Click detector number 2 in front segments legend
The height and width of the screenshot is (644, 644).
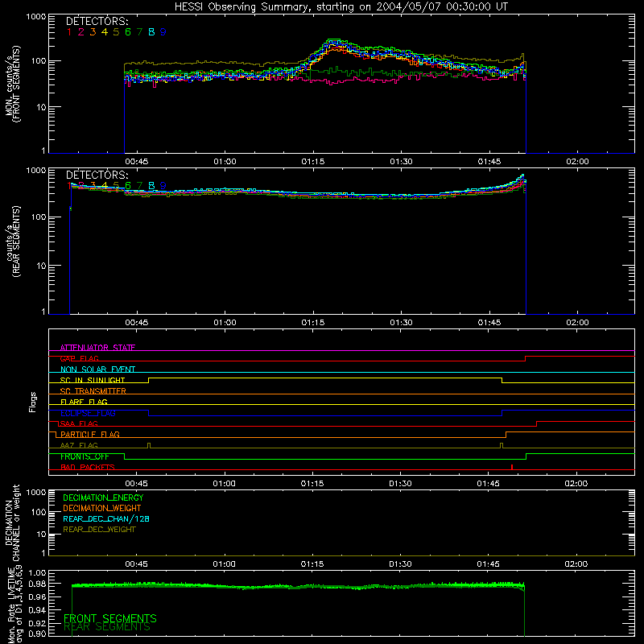[x=81, y=32]
